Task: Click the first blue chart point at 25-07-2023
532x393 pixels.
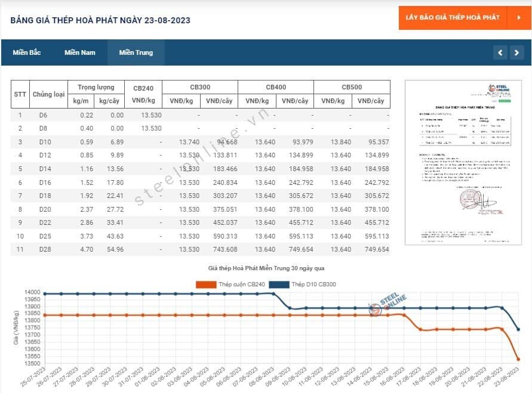Action: [x=45, y=294]
